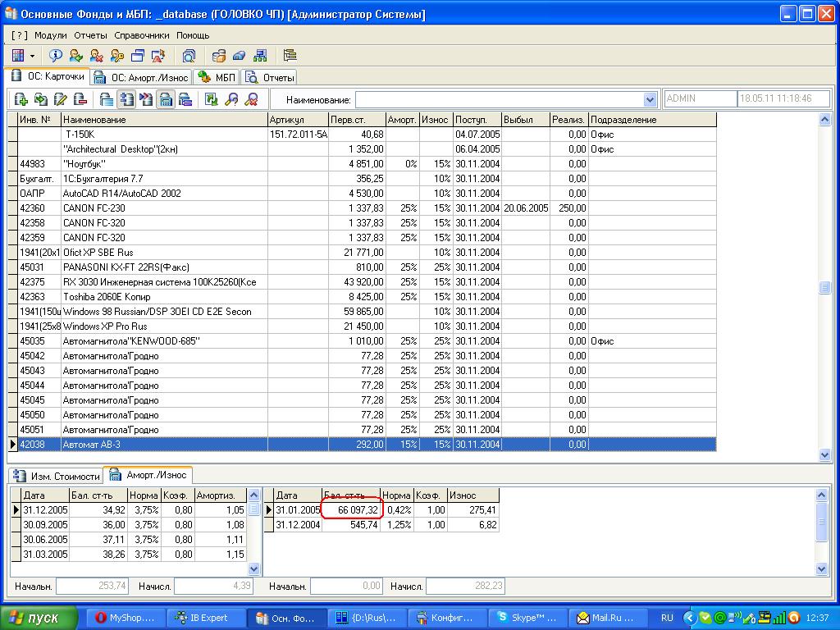Viewport: 840px width, 630px height.
Task: Open the Справочники menu
Action: coord(142,35)
